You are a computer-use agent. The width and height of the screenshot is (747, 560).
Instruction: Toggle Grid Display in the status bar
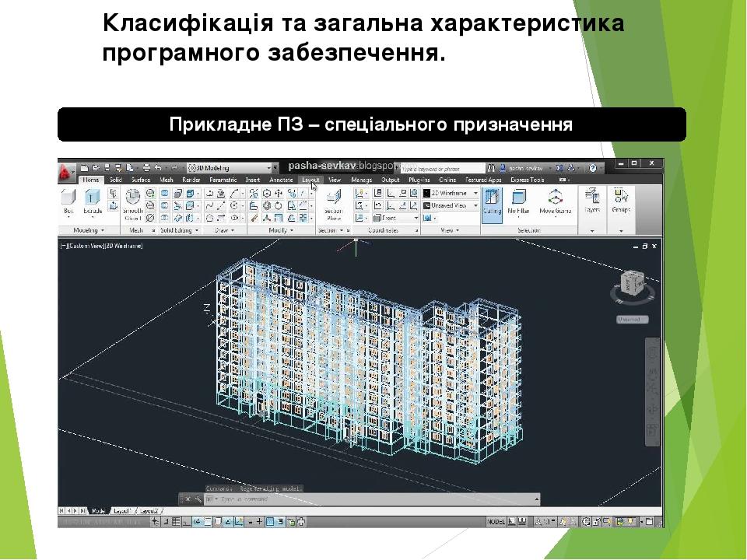click(176, 522)
